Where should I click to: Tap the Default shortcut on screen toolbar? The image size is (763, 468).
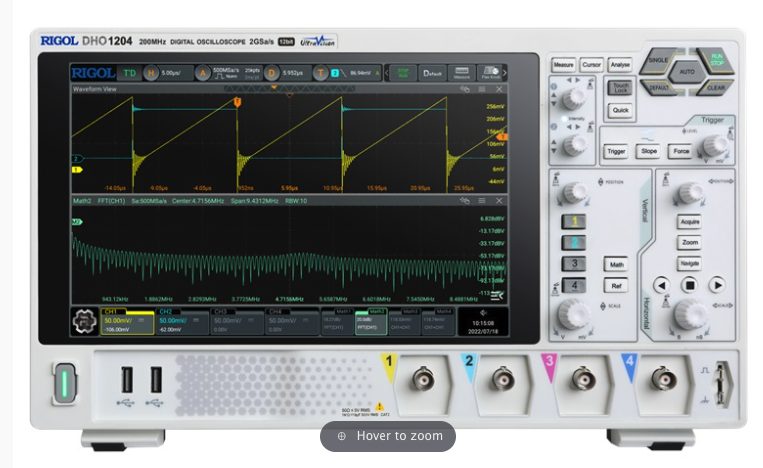432,73
